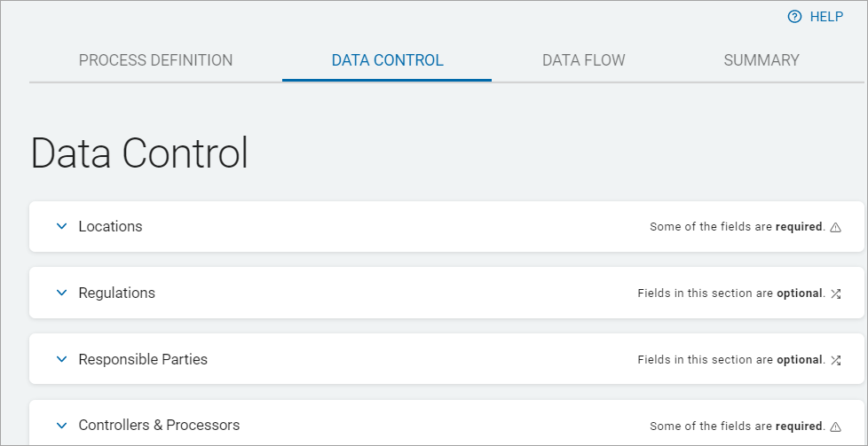Select the Data Control tab
The image size is (868, 446).
pyautogui.click(x=387, y=60)
